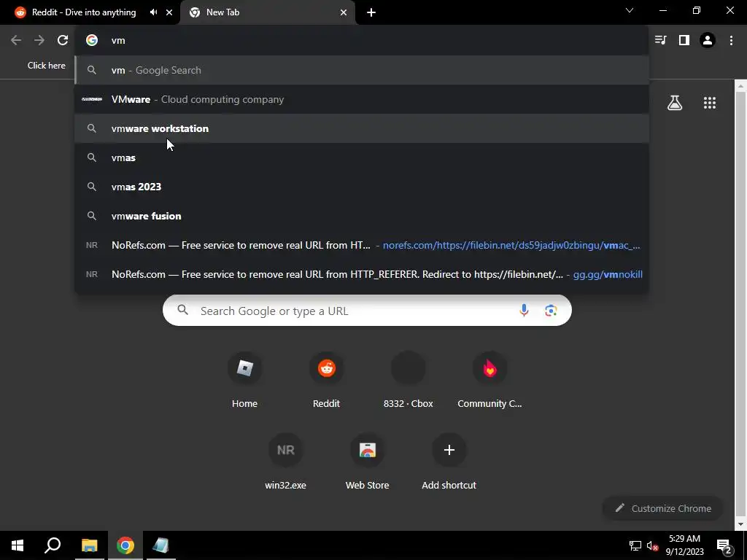Select the 'vm - Google Search' suggestion
Screen dimensions: 747x560
tap(362, 71)
